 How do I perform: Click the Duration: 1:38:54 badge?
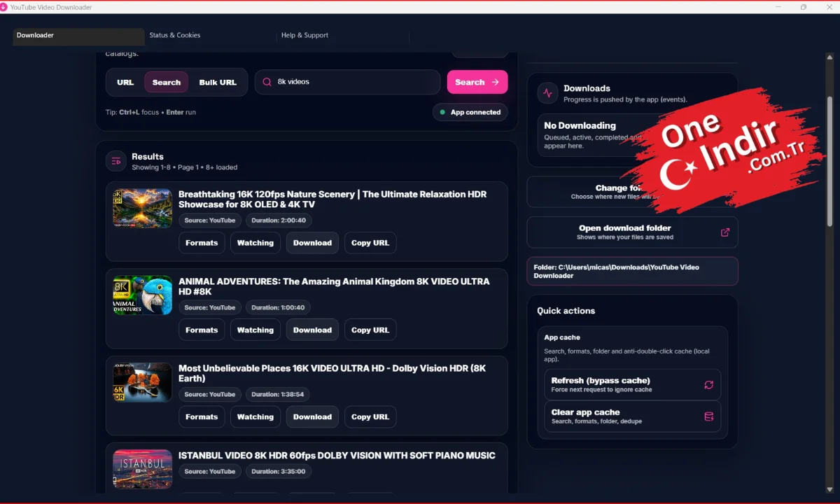pos(278,394)
